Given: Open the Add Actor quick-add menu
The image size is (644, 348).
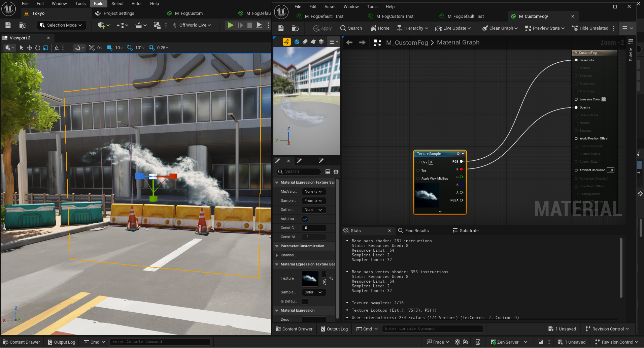Looking at the screenshot, I should 104,25.
